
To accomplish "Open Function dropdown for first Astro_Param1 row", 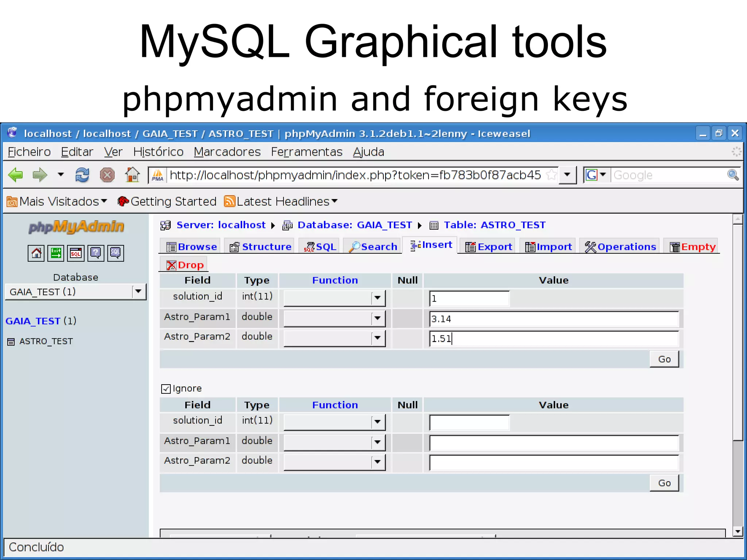I will pos(334,319).
